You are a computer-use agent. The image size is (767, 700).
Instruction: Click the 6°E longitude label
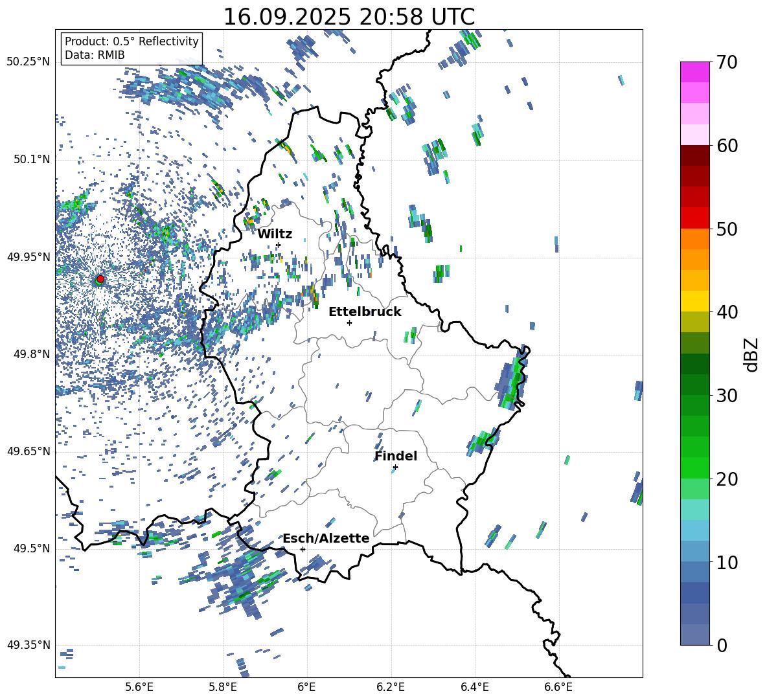point(306,688)
